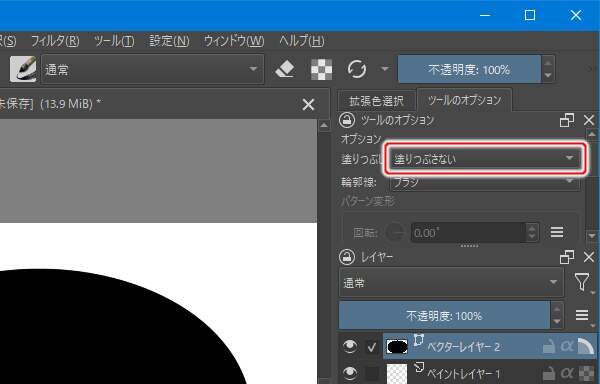This screenshot has height=384, width=600.
Task: Adjust toolbar 不透明度 100% slider
Action: [x=469, y=69]
